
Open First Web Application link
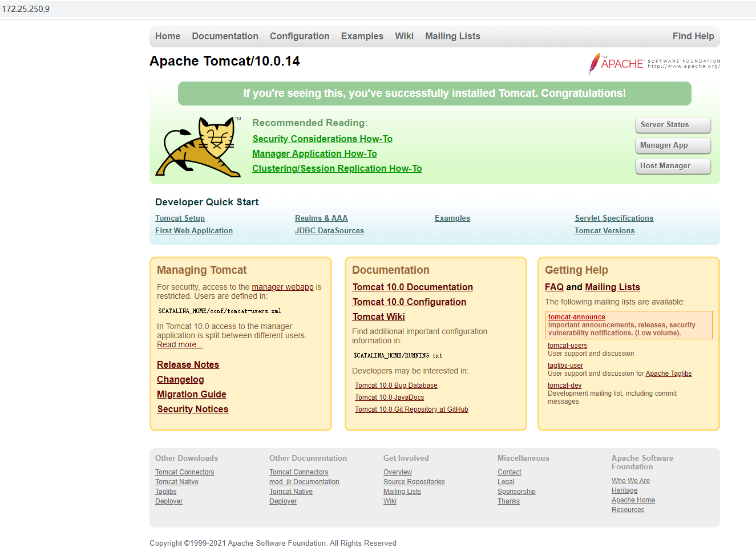click(x=194, y=230)
